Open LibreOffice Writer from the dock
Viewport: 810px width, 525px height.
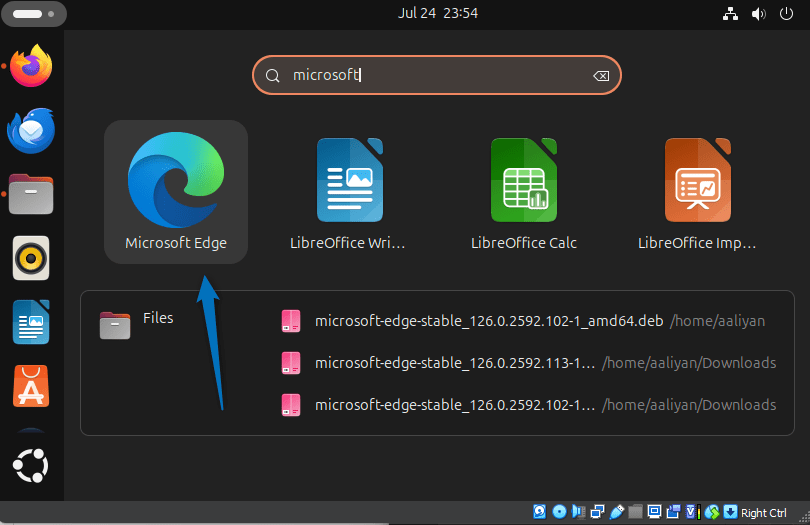[31, 322]
